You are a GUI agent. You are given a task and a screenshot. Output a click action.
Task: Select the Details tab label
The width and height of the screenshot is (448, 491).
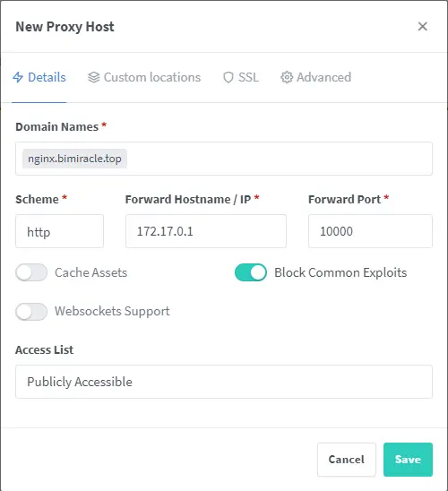tap(47, 77)
